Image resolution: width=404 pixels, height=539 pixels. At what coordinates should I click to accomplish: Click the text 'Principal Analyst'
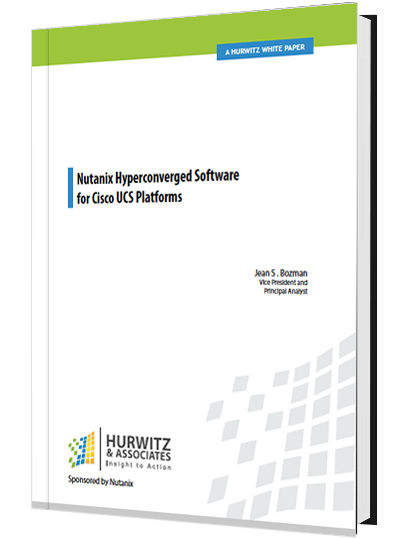point(286,291)
